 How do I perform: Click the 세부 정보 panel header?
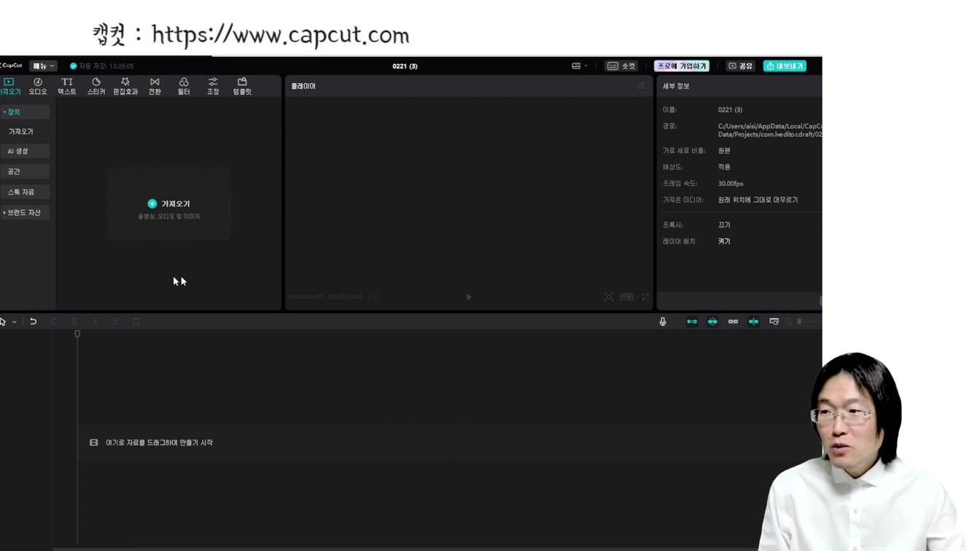click(676, 86)
